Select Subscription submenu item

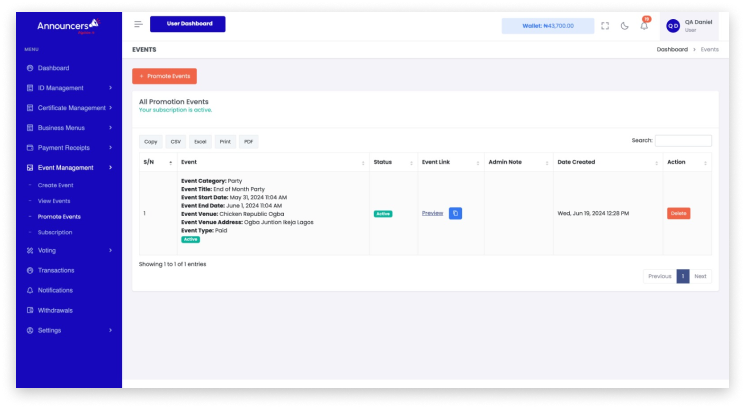pyautogui.click(x=55, y=232)
